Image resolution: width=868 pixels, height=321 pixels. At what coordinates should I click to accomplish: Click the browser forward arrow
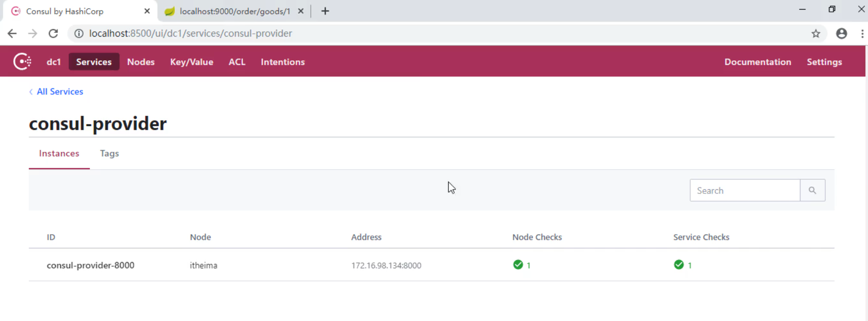[32, 33]
